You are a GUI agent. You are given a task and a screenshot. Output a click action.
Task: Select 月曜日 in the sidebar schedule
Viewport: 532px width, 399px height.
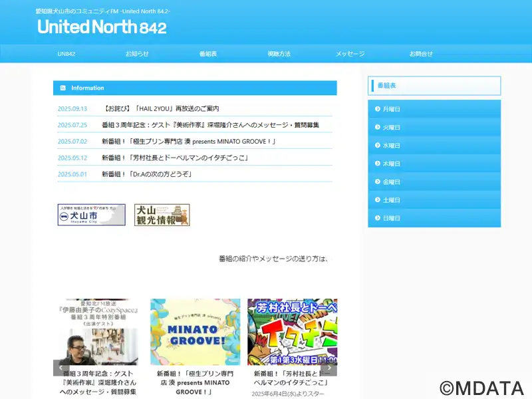pos(434,109)
